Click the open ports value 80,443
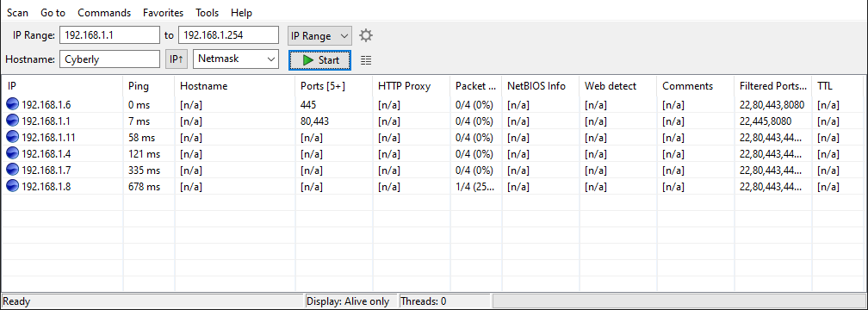The height and width of the screenshot is (310, 868). (314, 121)
